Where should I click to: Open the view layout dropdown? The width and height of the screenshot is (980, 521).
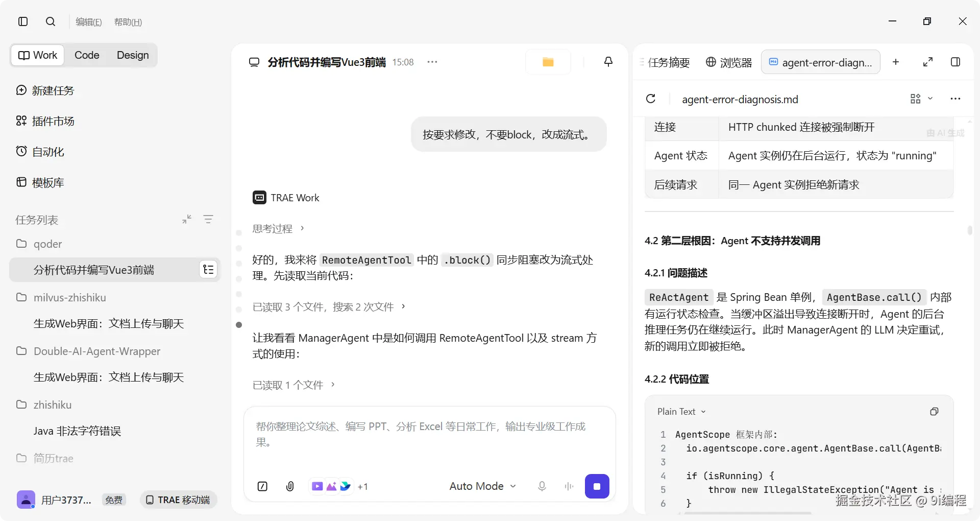click(922, 99)
